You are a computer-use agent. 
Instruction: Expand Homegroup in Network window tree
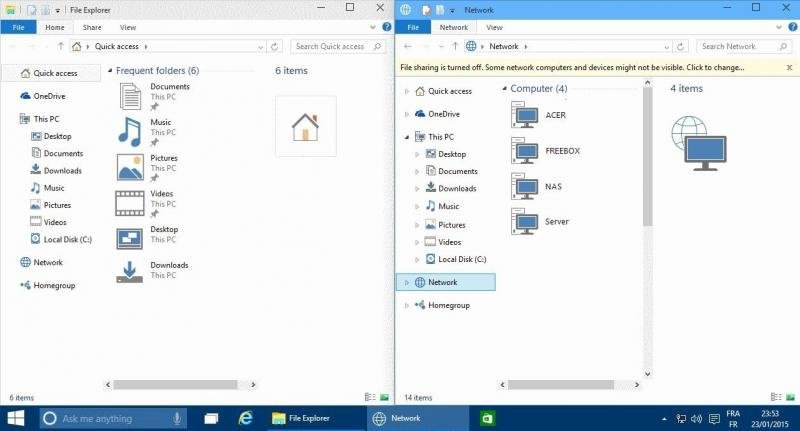tap(407, 306)
